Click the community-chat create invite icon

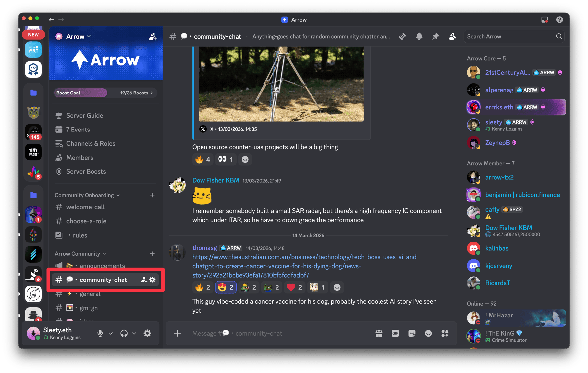pos(144,280)
